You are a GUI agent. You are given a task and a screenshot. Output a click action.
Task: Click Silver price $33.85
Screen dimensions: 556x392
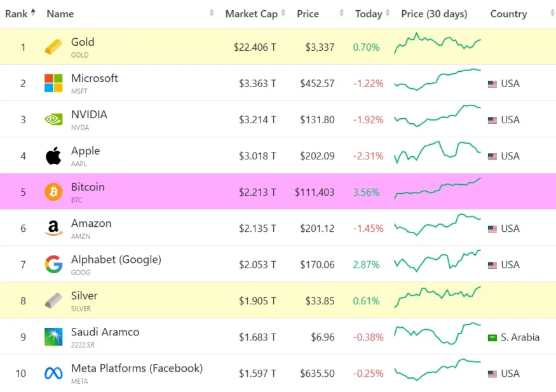click(x=320, y=301)
